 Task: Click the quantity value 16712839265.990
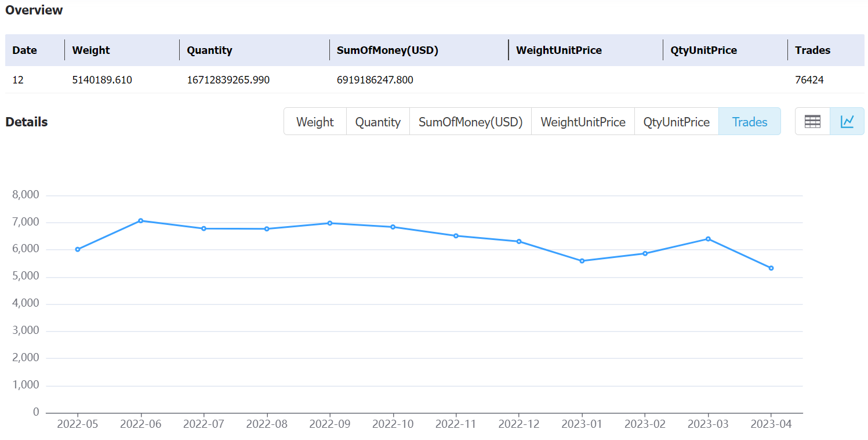228,80
